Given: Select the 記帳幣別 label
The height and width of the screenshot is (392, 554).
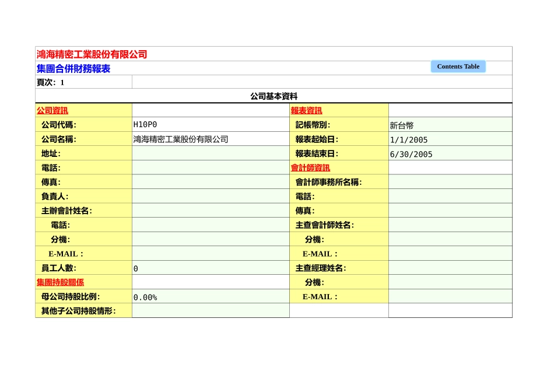Looking at the screenshot, I should click(313, 125).
